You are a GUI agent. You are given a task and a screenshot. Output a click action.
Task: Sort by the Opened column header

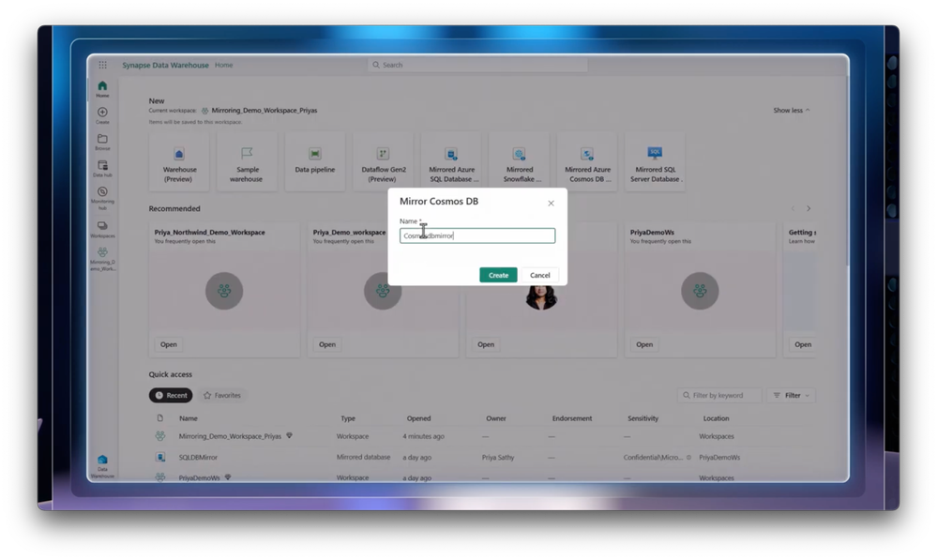pyautogui.click(x=418, y=418)
